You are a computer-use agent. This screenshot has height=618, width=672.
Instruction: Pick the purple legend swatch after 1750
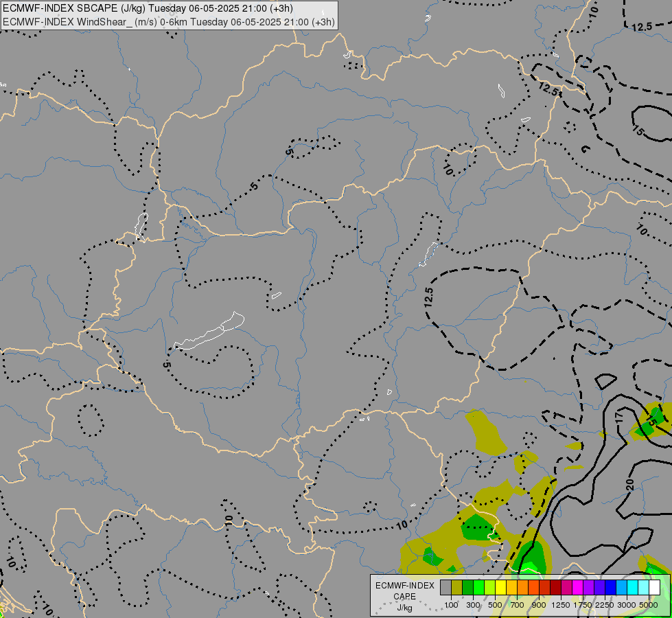tap(588, 587)
